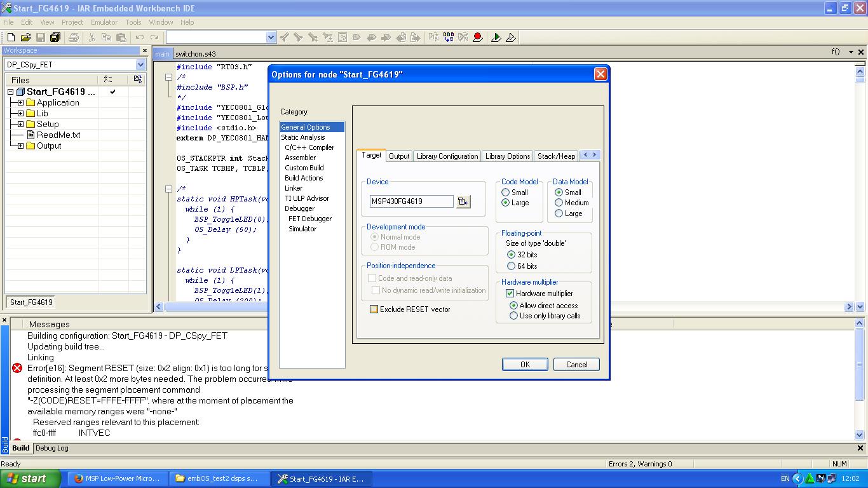Select Linker in the Category list
The image size is (868, 488).
[x=294, y=188]
